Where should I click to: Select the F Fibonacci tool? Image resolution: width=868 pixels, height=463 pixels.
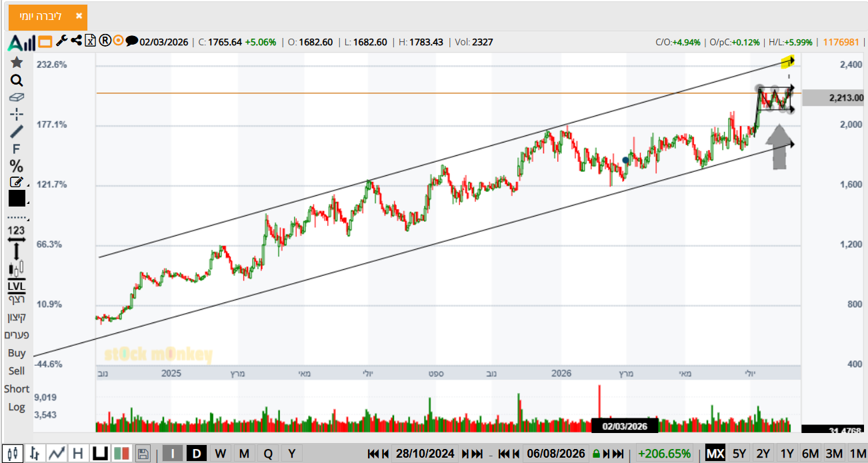point(17,149)
